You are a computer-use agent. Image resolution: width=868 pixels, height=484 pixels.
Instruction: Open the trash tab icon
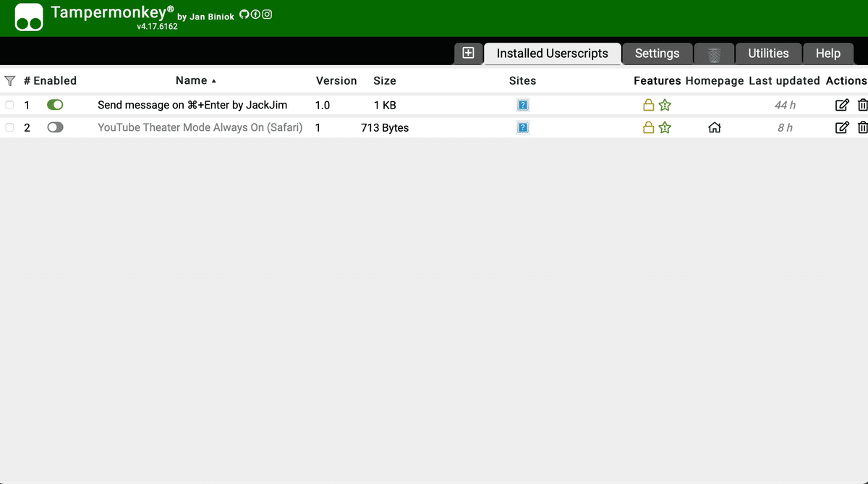pos(714,54)
